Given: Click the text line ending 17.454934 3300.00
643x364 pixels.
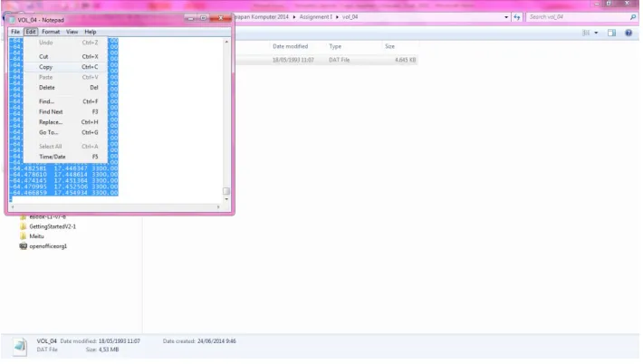Looking at the screenshot, I should (x=64, y=193).
